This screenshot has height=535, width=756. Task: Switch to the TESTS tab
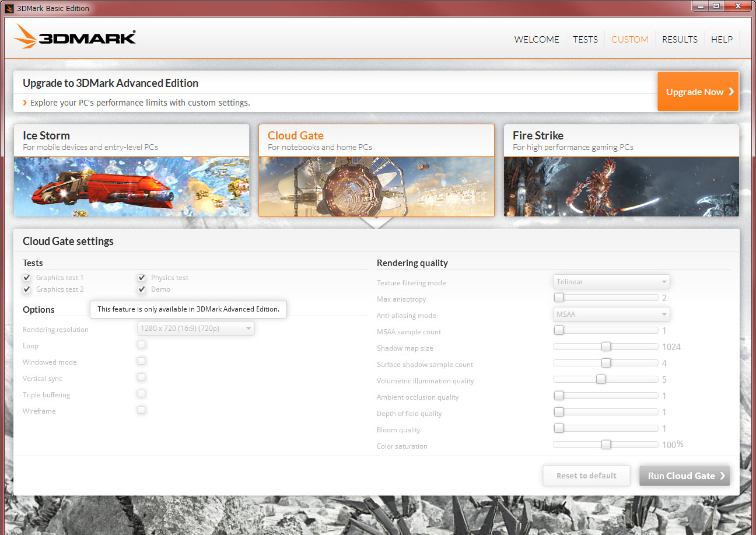click(x=585, y=39)
